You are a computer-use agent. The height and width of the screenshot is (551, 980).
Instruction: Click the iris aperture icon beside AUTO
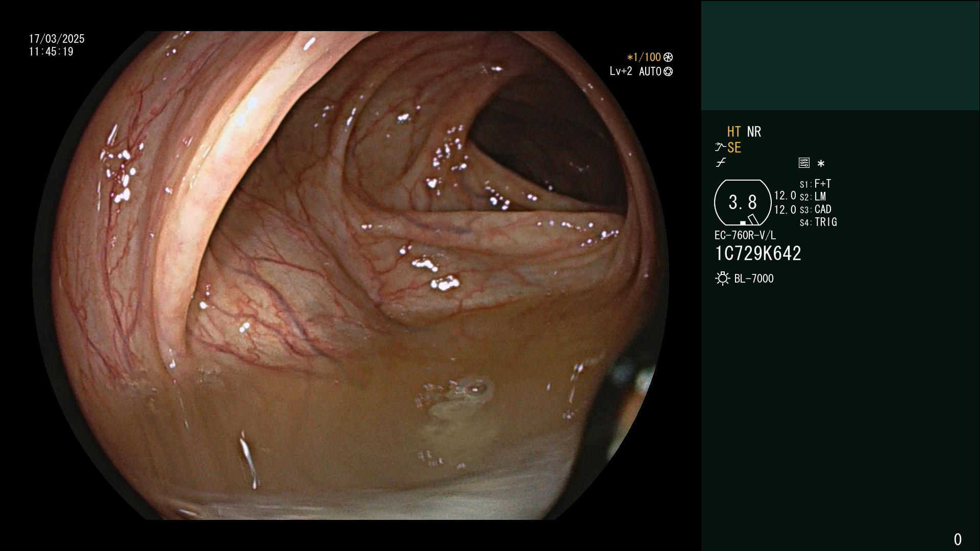(x=668, y=72)
